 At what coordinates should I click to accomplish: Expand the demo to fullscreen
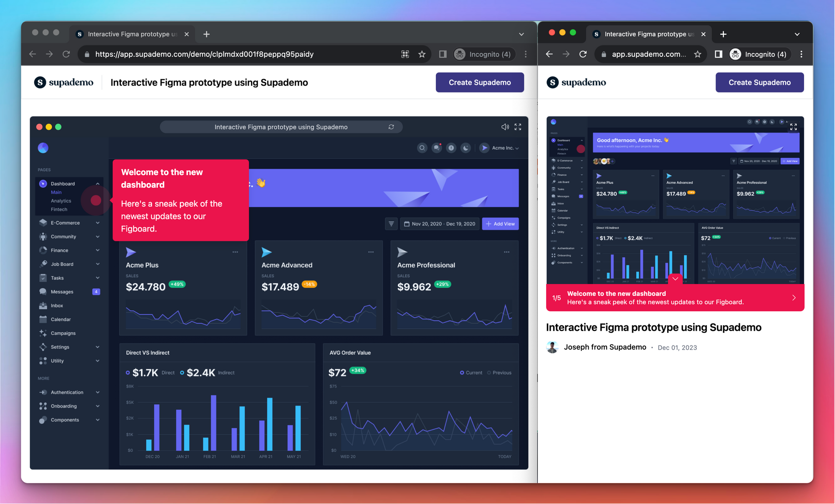pyautogui.click(x=518, y=126)
